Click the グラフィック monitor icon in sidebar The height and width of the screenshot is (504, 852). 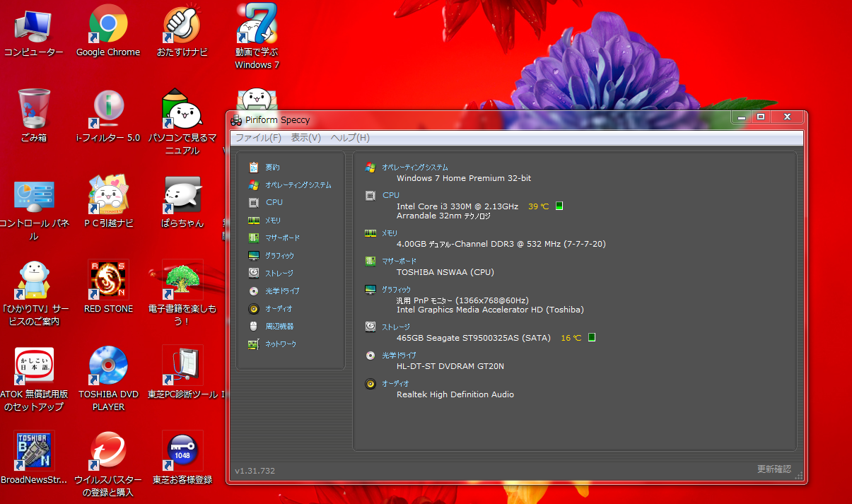click(254, 255)
